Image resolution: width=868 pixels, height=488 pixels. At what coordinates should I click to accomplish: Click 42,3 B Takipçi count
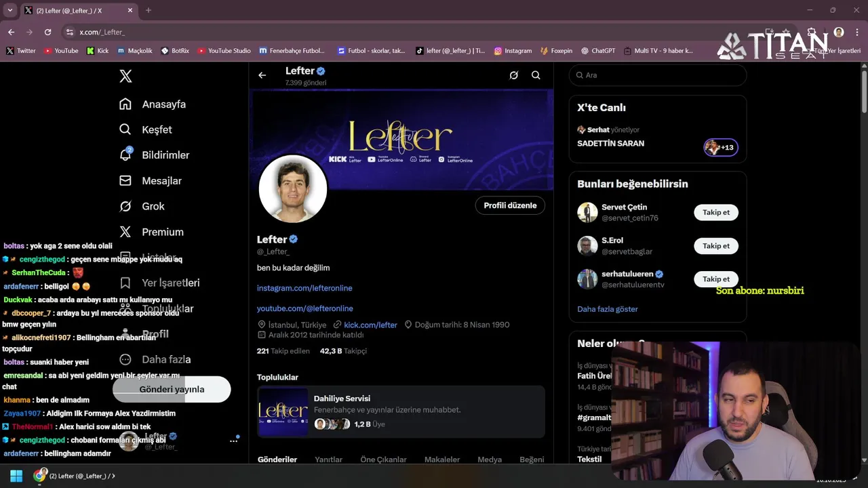(x=343, y=351)
